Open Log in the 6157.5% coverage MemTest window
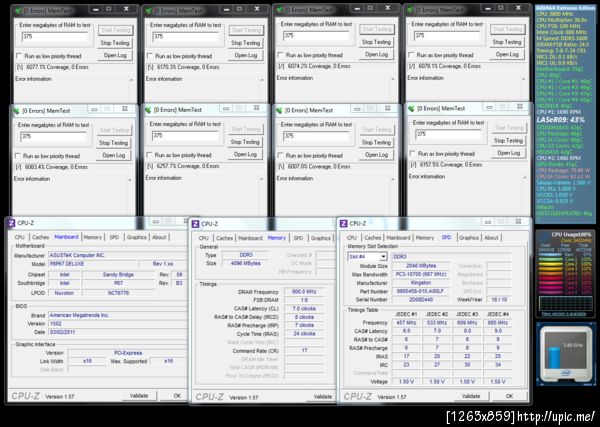600x427 pixels. pos(509,153)
